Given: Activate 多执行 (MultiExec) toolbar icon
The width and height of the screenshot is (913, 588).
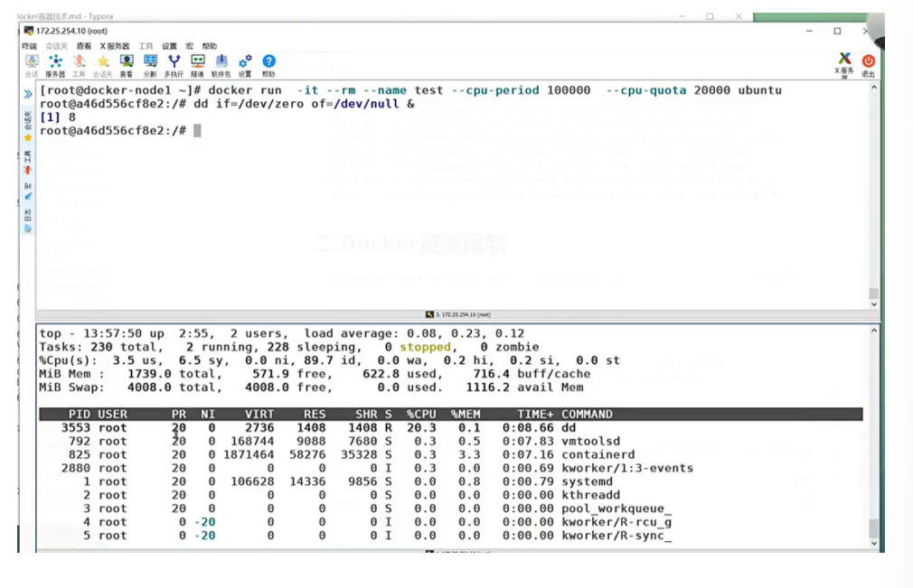Looking at the screenshot, I should coord(174,65).
